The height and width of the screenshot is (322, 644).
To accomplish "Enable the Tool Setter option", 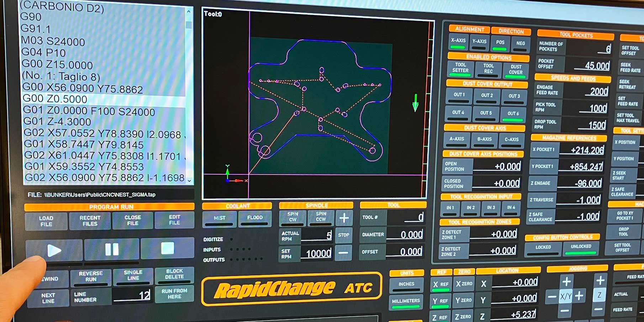I will [x=460, y=68].
